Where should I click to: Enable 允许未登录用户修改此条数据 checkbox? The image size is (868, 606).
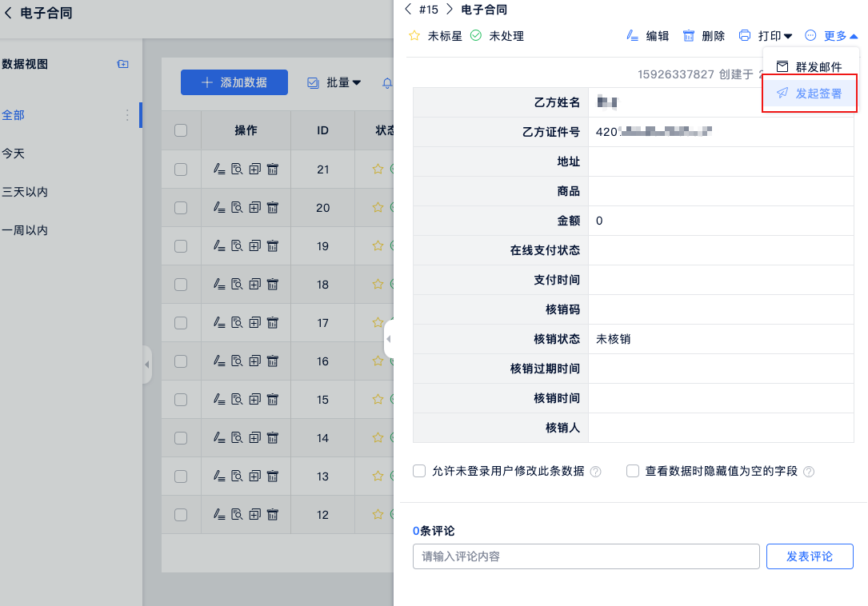[419, 471]
